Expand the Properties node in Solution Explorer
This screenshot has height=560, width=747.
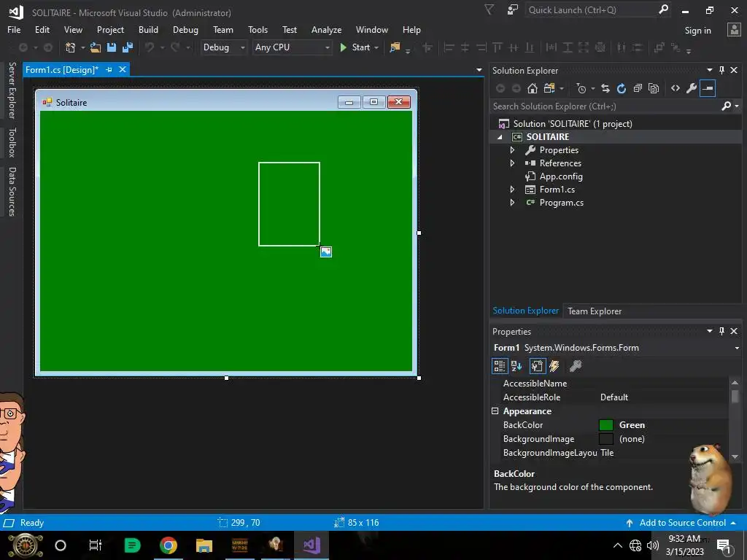pyautogui.click(x=512, y=150)
